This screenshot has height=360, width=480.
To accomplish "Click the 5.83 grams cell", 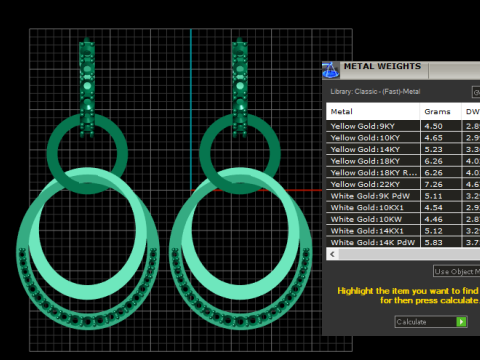I will 441,242.
